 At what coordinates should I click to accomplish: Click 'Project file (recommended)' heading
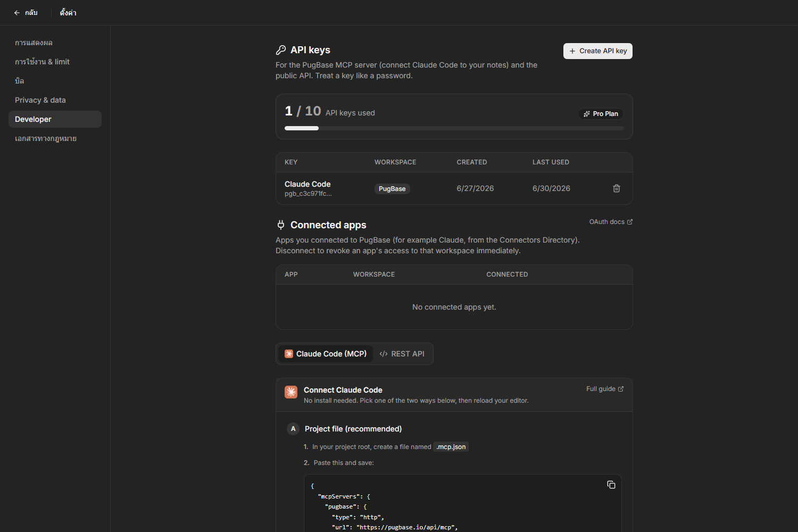(353, 429)
